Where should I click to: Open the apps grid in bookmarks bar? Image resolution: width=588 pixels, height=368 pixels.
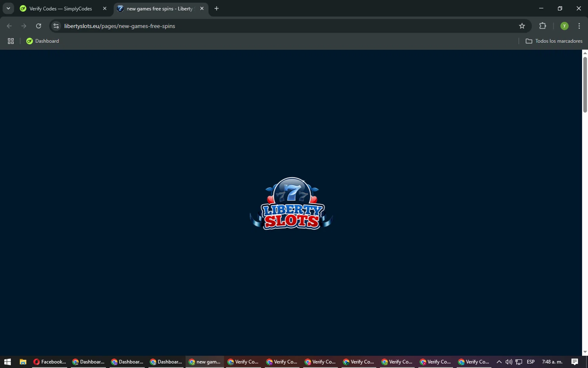(x=11, y=41)
